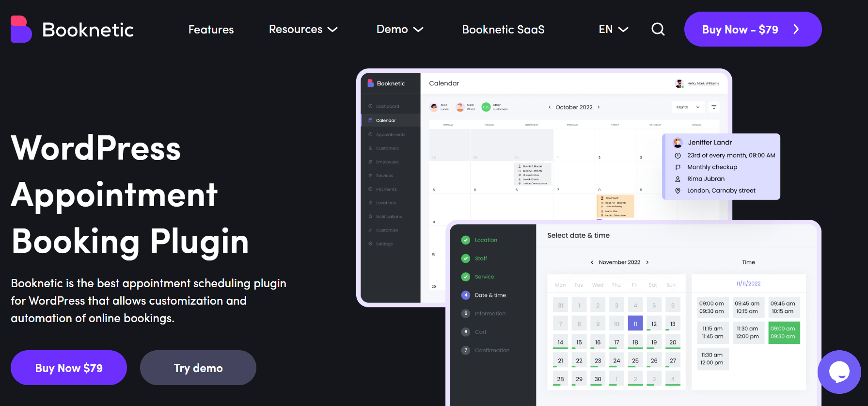
Task: Click the Buy Now $79 hero button
Action: tap(69, 368)
